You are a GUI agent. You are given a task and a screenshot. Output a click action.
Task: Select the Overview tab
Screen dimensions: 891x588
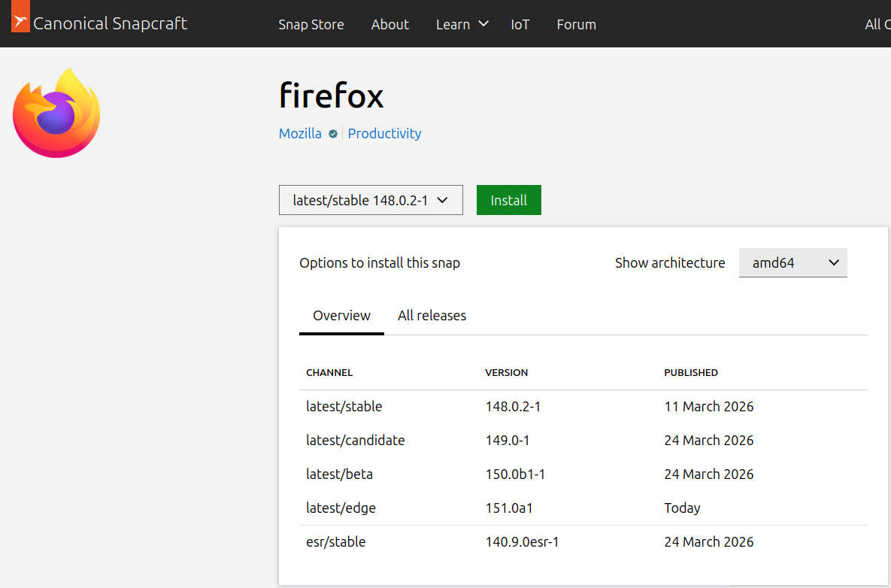tap(341, 316)
